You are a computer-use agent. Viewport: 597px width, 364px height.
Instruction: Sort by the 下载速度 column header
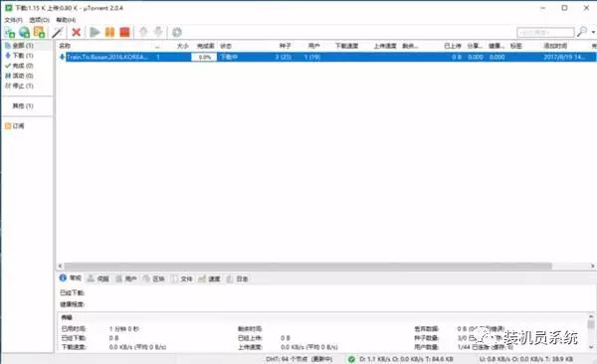pos(346,46)
